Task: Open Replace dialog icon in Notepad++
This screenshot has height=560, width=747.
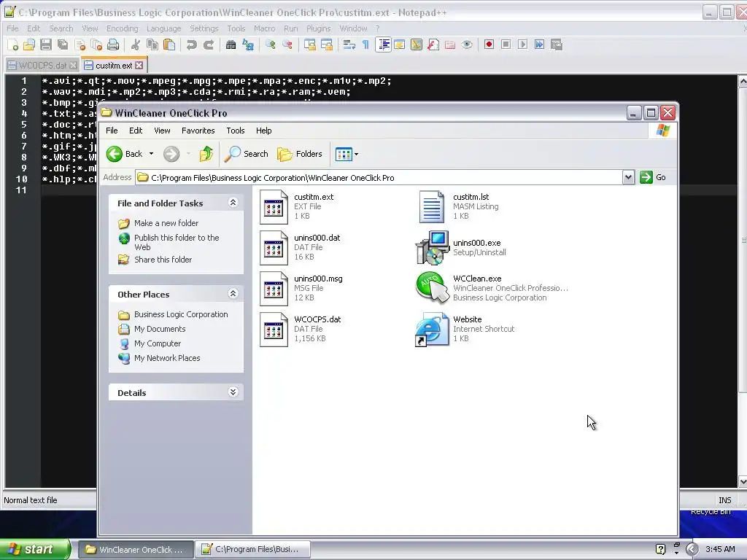Action: tap(248, 44)
